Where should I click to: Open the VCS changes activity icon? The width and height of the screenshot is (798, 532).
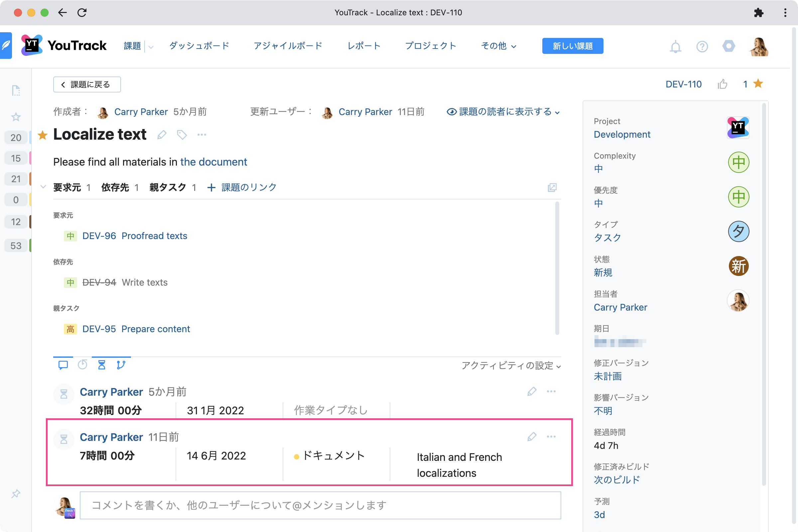point(121,364)
